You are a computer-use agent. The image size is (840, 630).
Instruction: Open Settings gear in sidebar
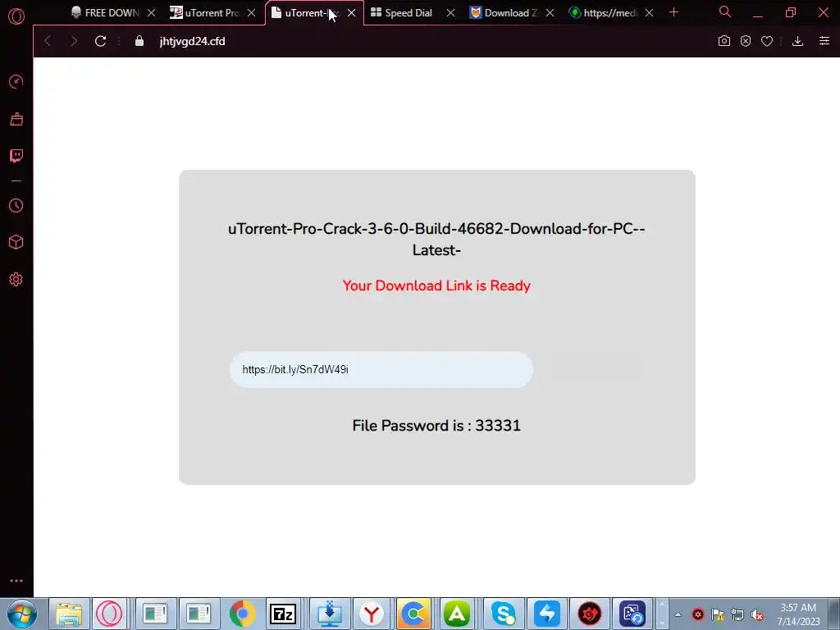(16, 279)
